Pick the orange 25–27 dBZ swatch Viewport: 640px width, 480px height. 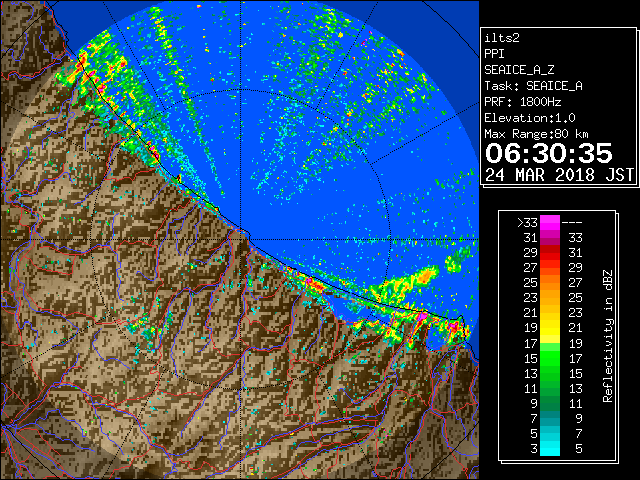tap(550, 282)
